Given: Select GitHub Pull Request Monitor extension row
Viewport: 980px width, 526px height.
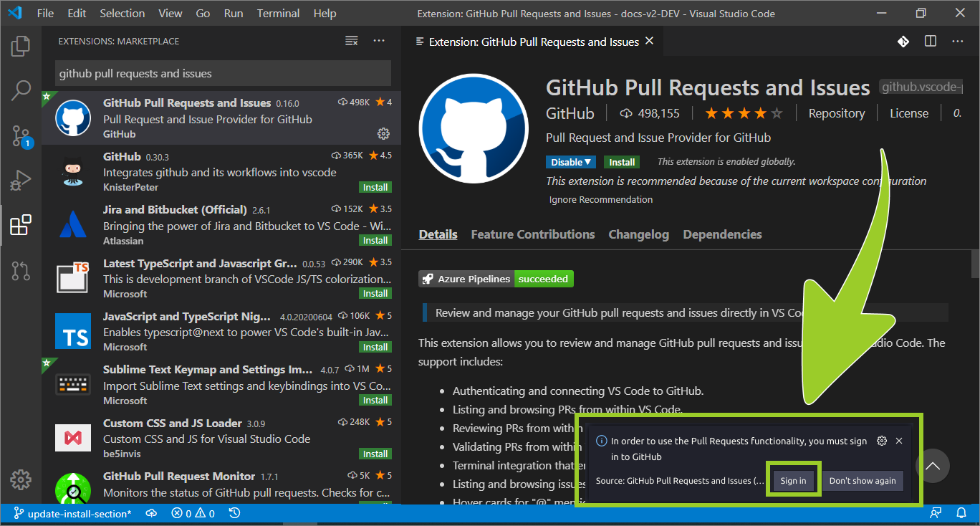Looking at the screenshot, I should click(221, 484).
